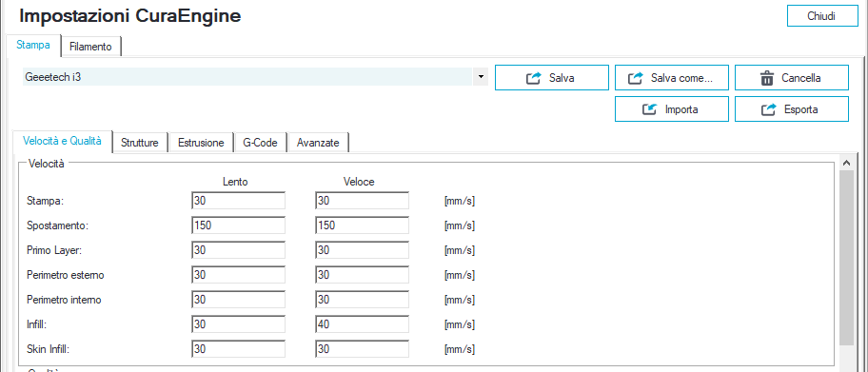Click the Stampa Veloce speed field

point(362,201)
